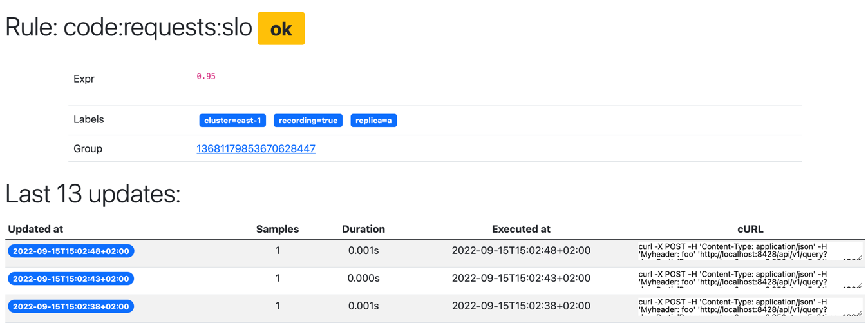The image size is (868, 323).
Task: Click the cURL column header
Action: point(750,229)
